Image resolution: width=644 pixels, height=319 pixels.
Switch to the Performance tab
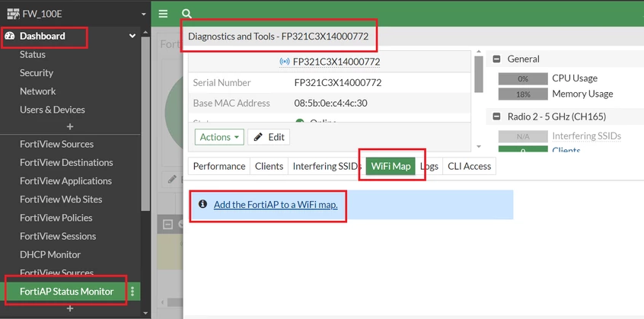tap(219, 166)
